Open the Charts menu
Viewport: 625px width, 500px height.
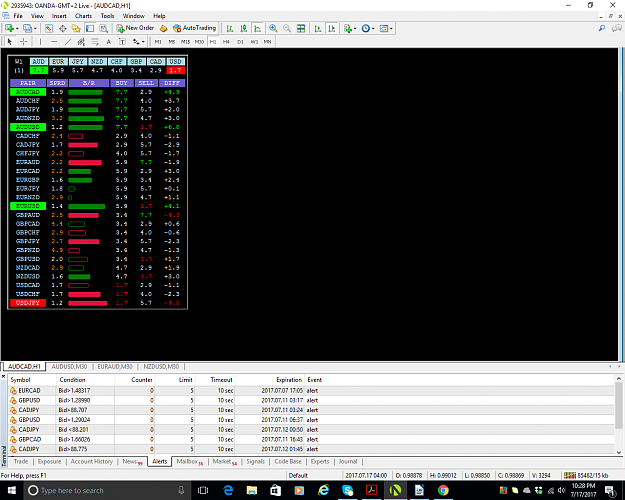(83, 16)
